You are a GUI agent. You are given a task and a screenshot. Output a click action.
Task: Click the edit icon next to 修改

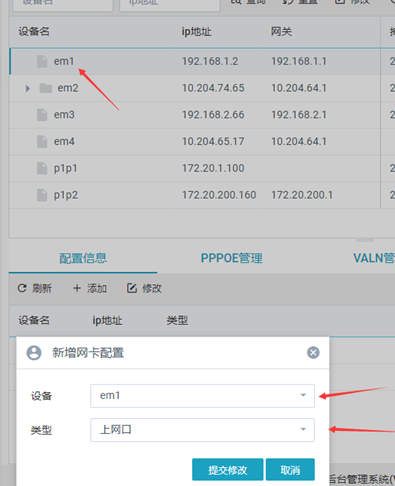point(132,288)
